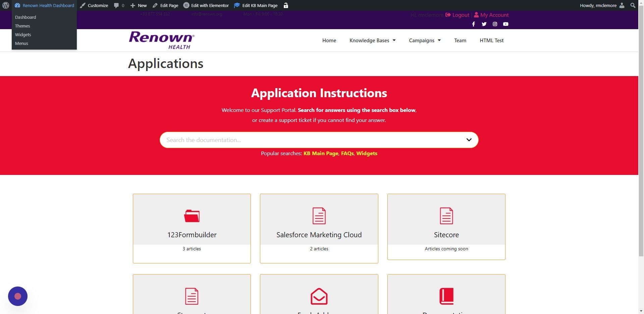Open the Team nav item
Viewport: 644px width, 314px height.
[460, 41]
